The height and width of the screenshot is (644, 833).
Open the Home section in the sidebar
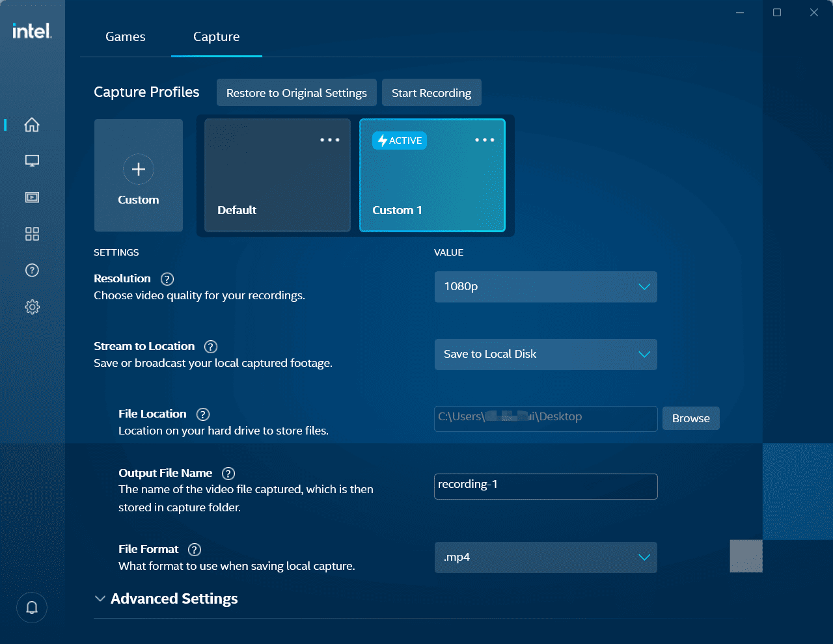click(x=31, y=124)
